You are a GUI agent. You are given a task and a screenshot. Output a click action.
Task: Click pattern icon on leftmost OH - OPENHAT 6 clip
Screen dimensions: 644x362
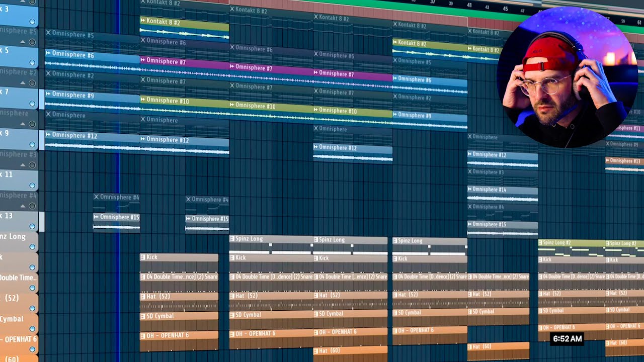[x=143, y=335]
